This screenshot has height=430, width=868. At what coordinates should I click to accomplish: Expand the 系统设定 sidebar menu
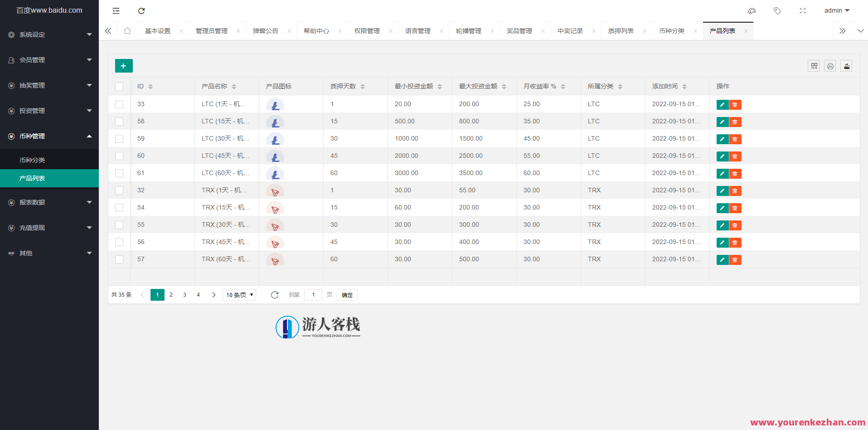click(x=49, y=34)
